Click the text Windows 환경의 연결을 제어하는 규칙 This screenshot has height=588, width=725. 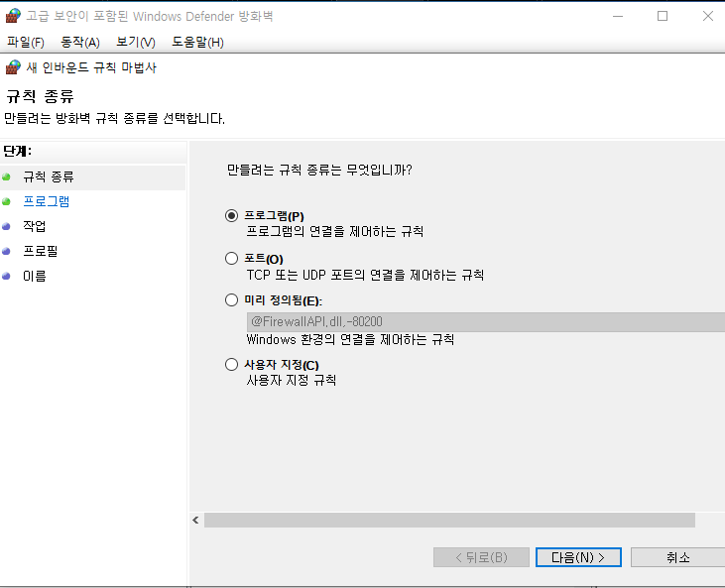point(350,339)
